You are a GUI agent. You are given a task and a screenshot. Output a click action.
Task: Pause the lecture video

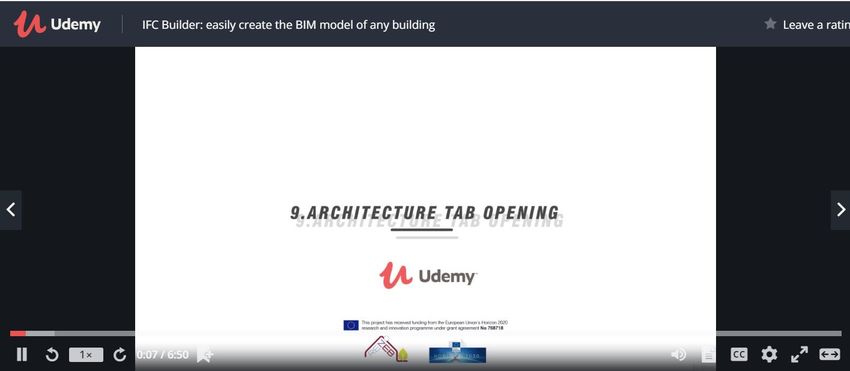point(22,355)
